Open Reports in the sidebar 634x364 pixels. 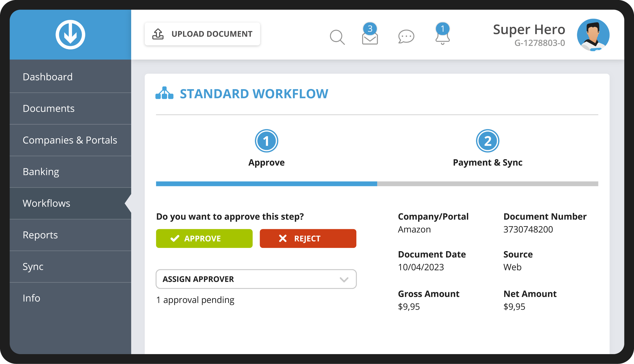point(70,235)
